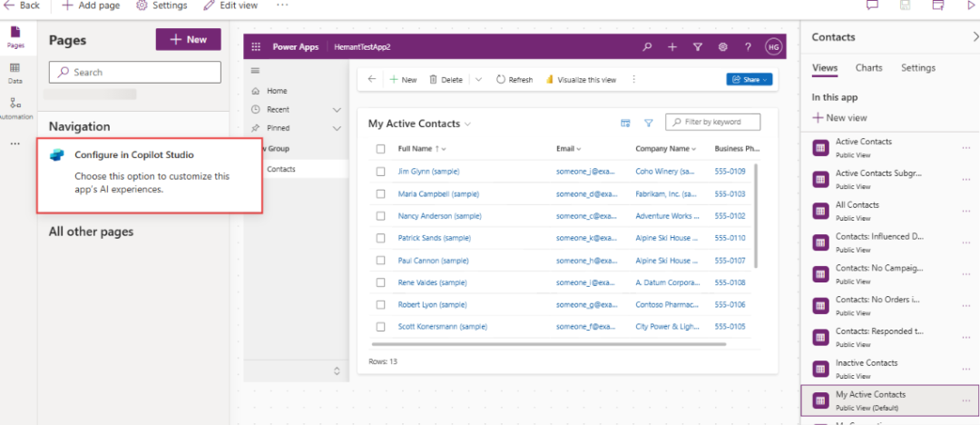Check the Jim Glynn (sample) row

click(x=380, y=172)
